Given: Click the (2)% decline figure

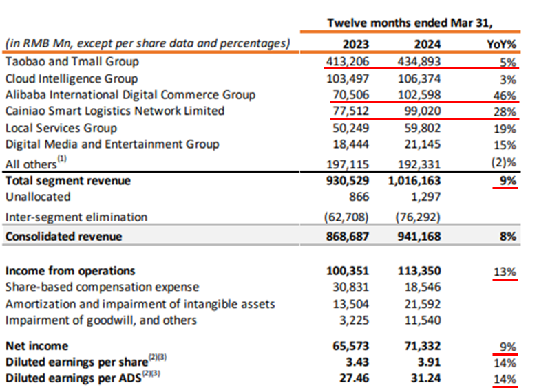Looking at the screenshot, I should [x=504, y=162].
